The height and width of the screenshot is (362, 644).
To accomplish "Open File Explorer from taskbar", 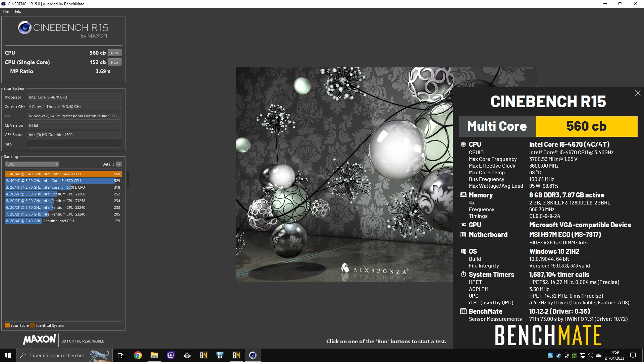I will point(154,355).
